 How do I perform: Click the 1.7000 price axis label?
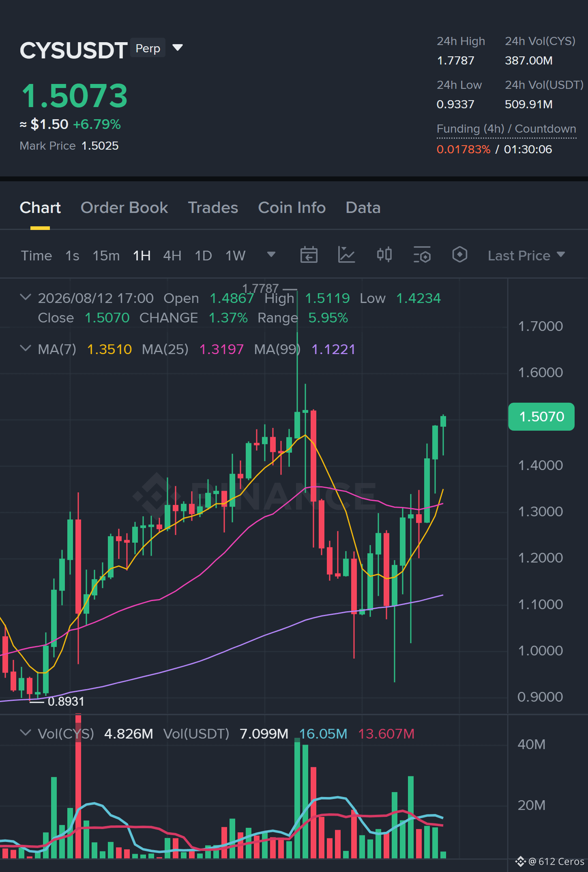(541, 326)
